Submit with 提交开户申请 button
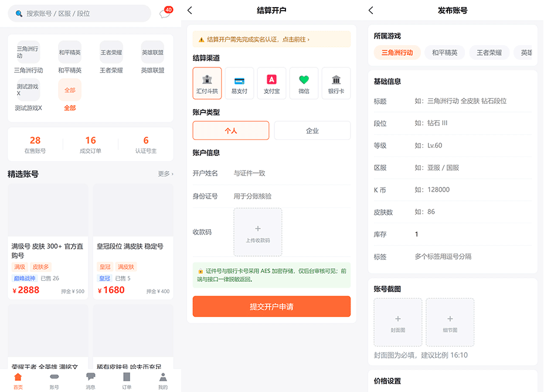Screen dimensions: 544x392 tap(271, 306)
